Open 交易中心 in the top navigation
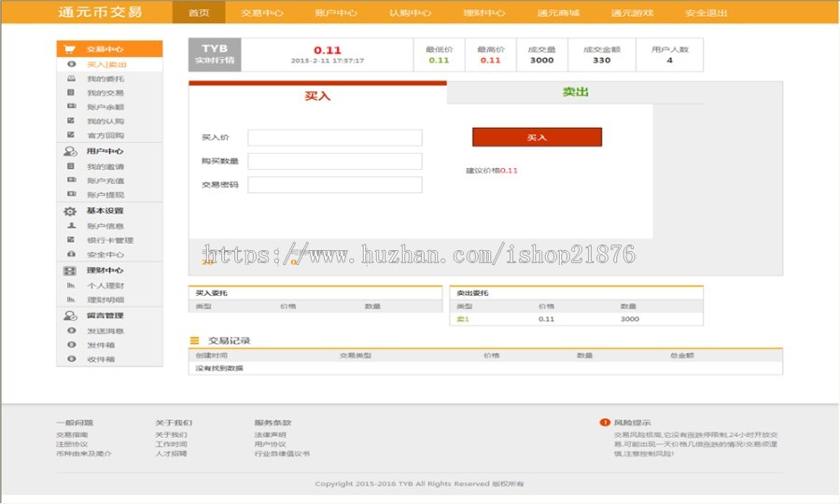This screenshot has width=840, height=504. [261, 13]
